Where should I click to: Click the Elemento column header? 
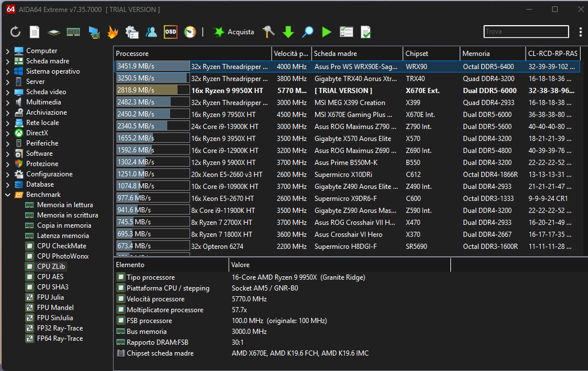[x=171, y=265]
